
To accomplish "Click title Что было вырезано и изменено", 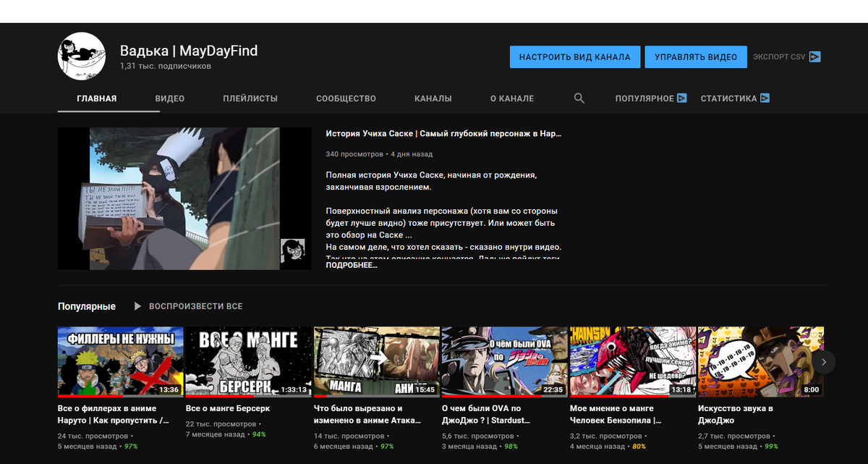I will pos(369,414).
